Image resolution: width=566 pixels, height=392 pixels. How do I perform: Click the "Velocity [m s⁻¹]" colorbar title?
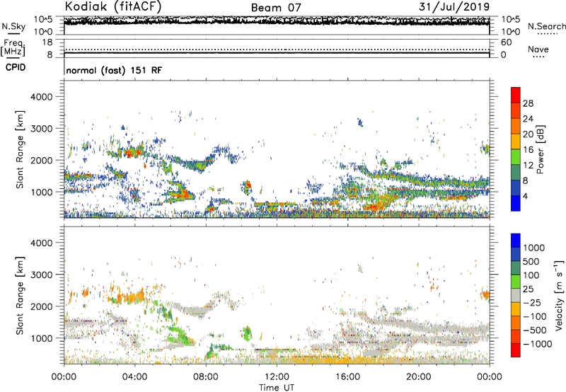[x=559, y=295]
